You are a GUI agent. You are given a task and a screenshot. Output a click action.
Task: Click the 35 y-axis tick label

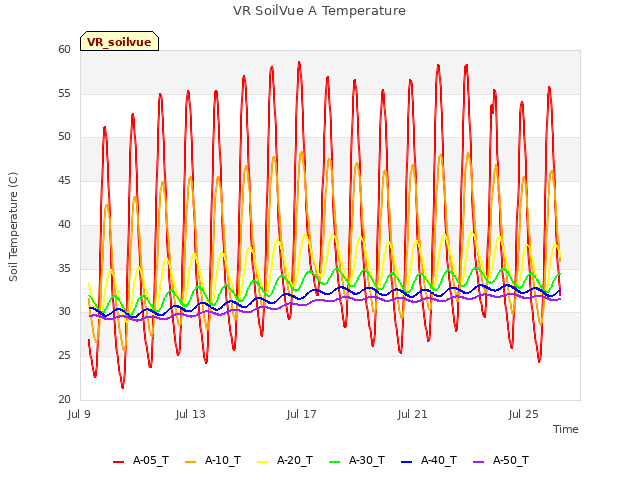(64, 269)
